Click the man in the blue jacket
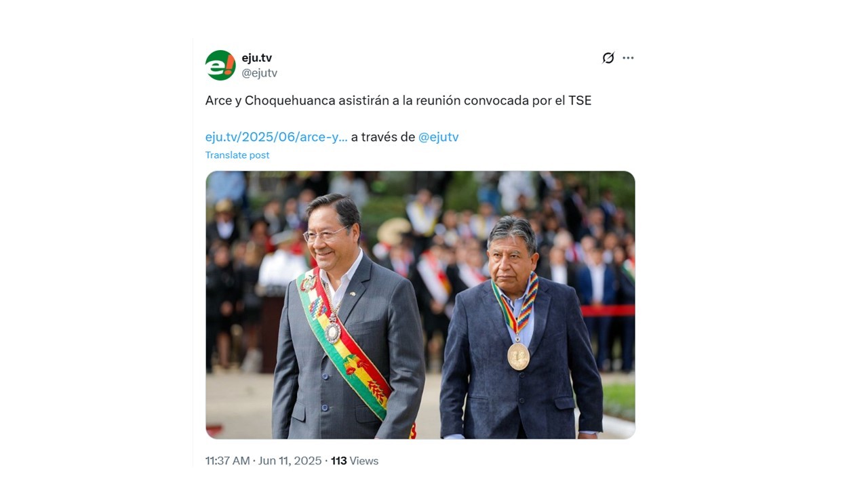The image size is (868, 488). [520, 332]
